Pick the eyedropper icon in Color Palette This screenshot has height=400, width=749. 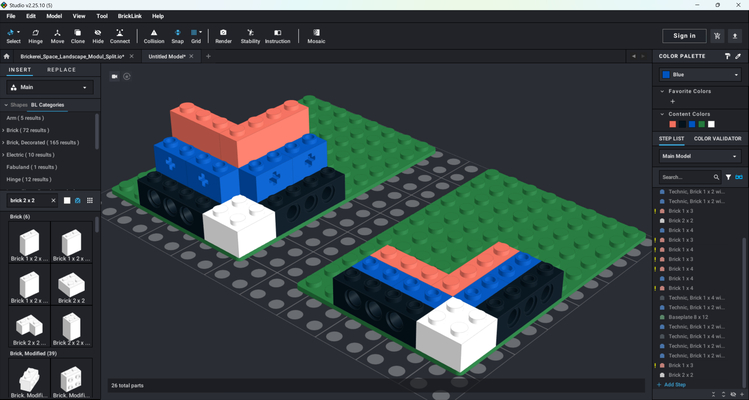[x=738, y=56]
